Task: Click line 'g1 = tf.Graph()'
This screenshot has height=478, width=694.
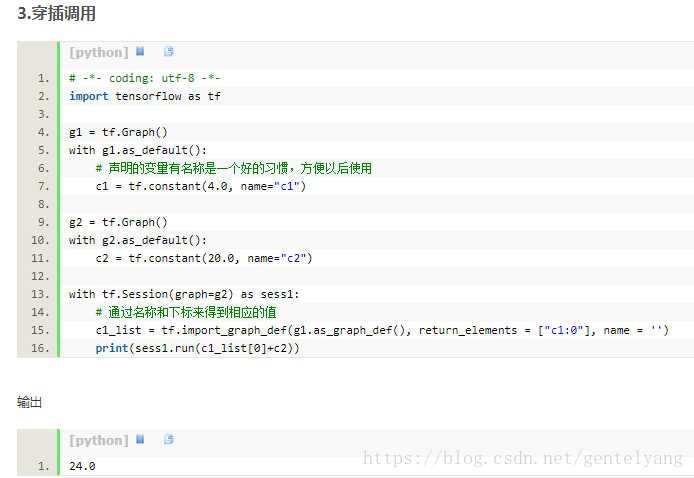Action: [118, 132]
